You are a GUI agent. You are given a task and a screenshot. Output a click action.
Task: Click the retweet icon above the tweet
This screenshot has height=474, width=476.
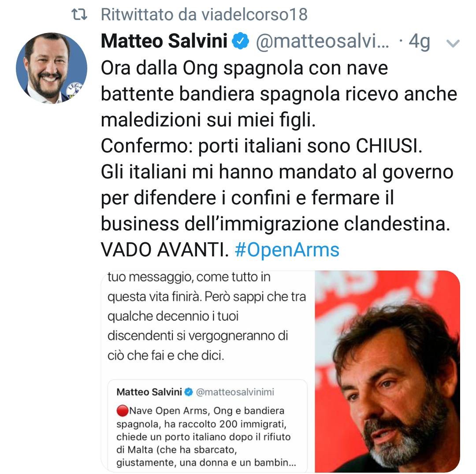coord(79,15)
